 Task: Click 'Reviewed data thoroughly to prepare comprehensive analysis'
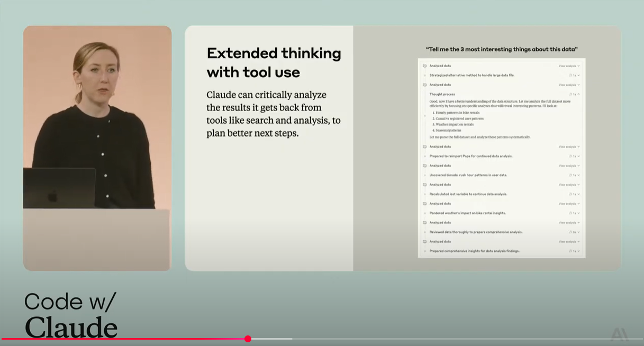coord(476,232)
